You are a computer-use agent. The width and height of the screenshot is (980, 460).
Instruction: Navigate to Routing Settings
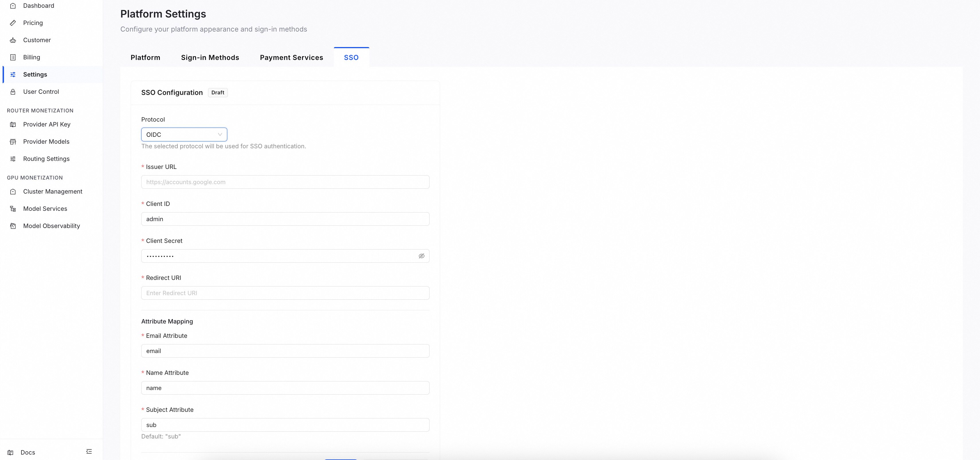pyautogui.click(x=46, y=159)
